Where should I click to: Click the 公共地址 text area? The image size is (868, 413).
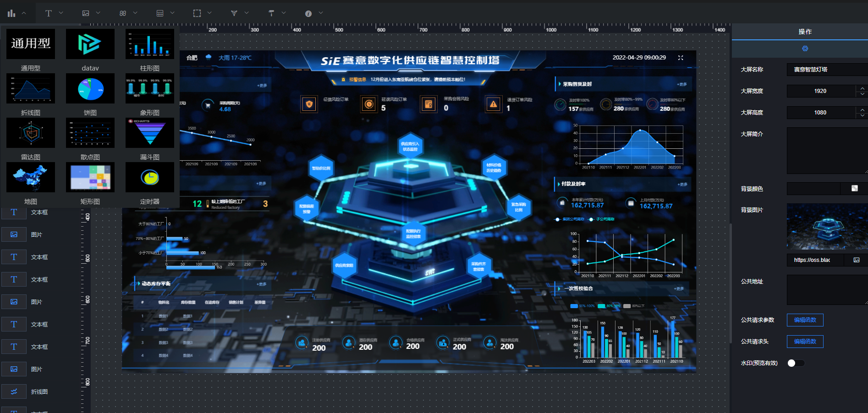click(827, 290)
